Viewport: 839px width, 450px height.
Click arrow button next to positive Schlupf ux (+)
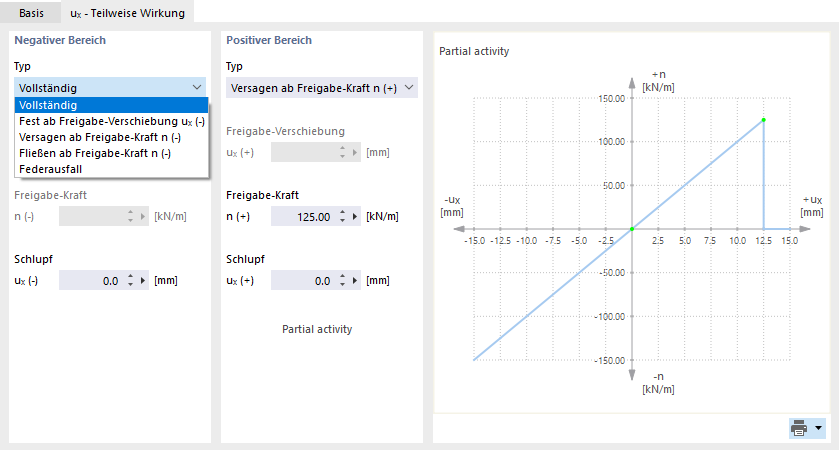[x=356, y=281]
